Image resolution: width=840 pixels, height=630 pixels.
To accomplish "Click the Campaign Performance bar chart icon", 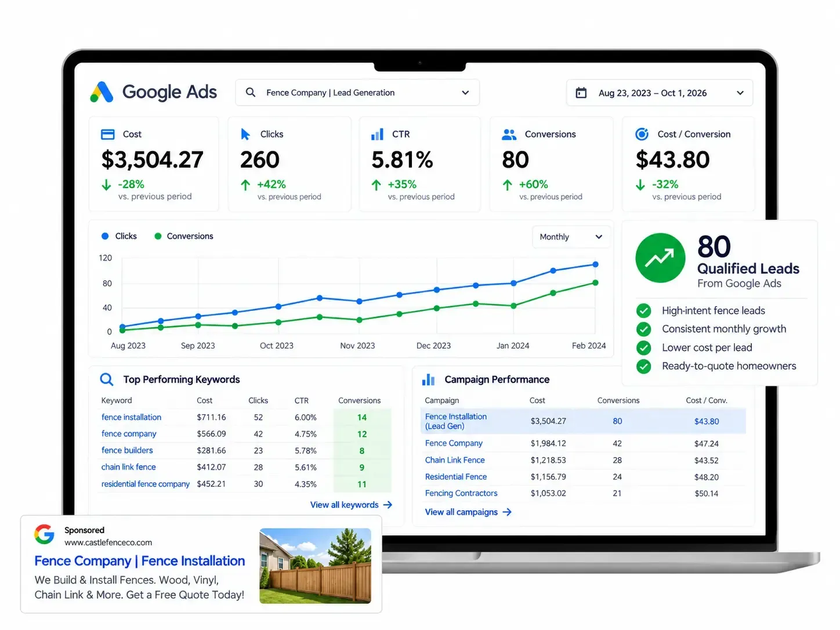I will (428, 379).
